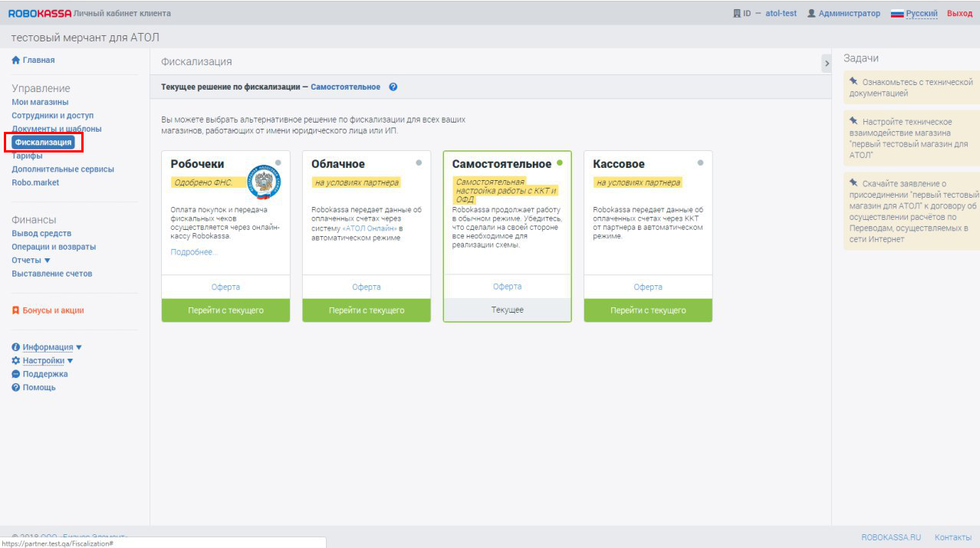Image resolution: width=980 pixels, height=548 pixels.
Task: Click the Кассовое card title
Action: tap(619, 164)
